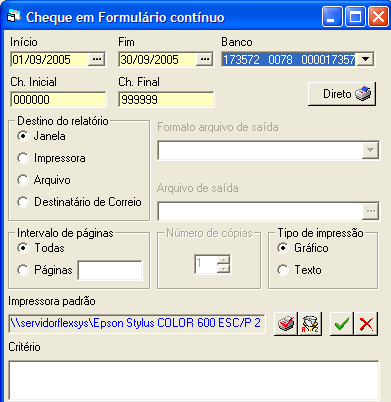Choose Destinatário de Correio option
Screen dimensions: 391x402
coord(80,202)
